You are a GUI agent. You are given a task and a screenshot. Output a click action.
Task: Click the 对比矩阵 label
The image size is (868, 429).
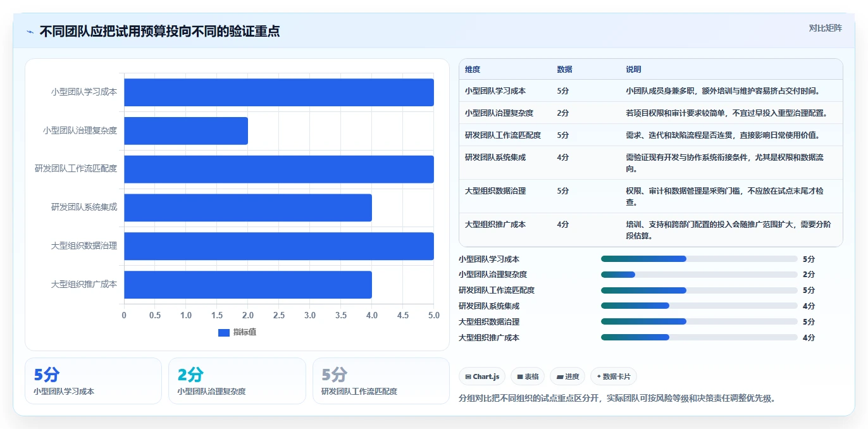coord(826,28)
